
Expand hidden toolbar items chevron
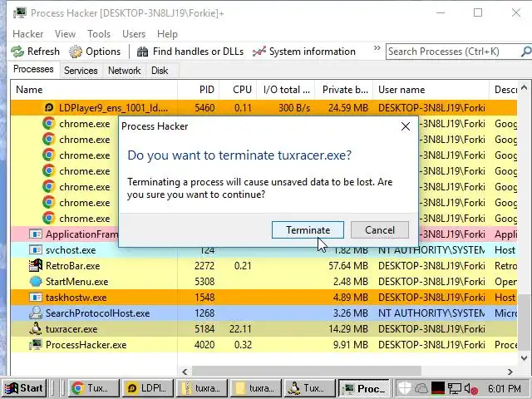click(377, 48)
